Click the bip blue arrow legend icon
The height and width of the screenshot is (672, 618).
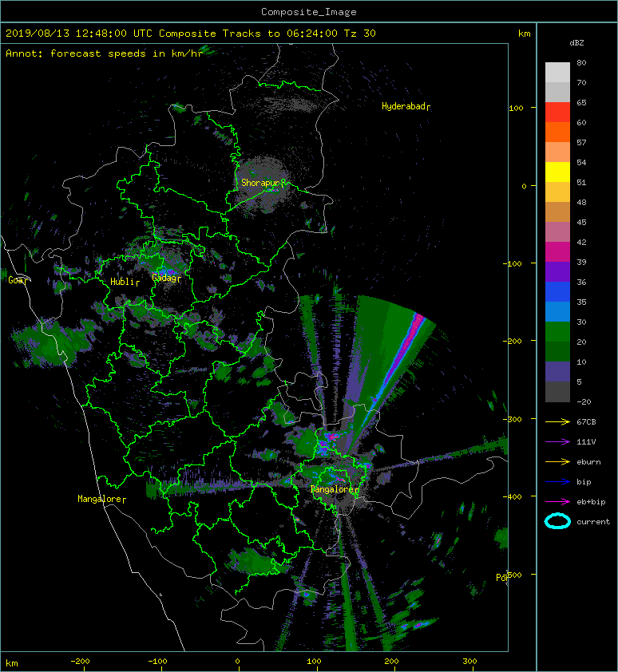[557, 482]
